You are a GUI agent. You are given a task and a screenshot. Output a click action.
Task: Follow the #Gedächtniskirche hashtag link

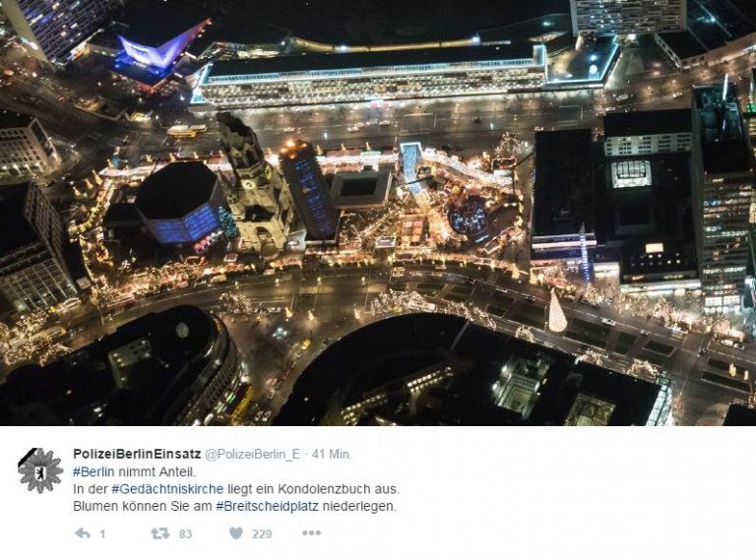click(167, 489)
